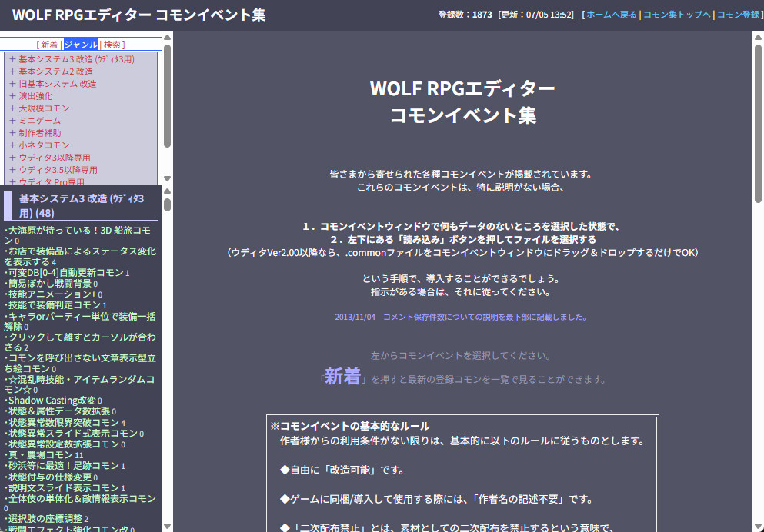This screenshot has width=764, height=532.
Task: Open クリックして離すとカーソルが合わさる entry
Action: tap(80, 341)
